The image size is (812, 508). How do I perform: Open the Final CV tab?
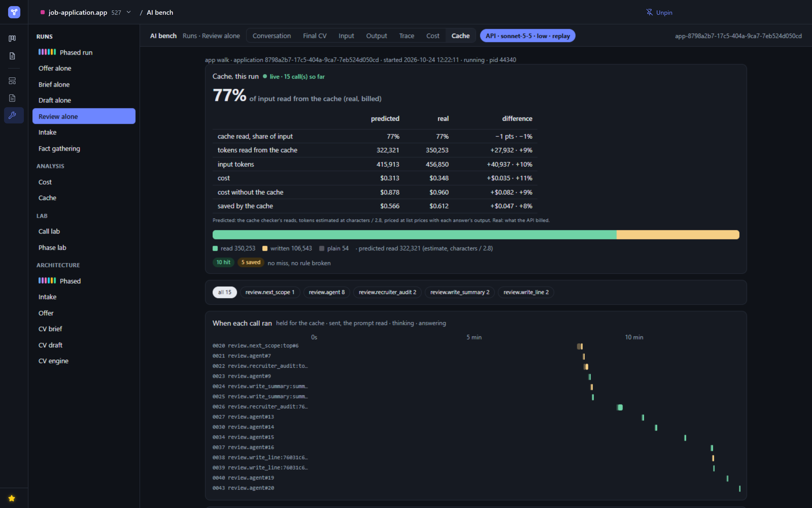tap(314, 36)
